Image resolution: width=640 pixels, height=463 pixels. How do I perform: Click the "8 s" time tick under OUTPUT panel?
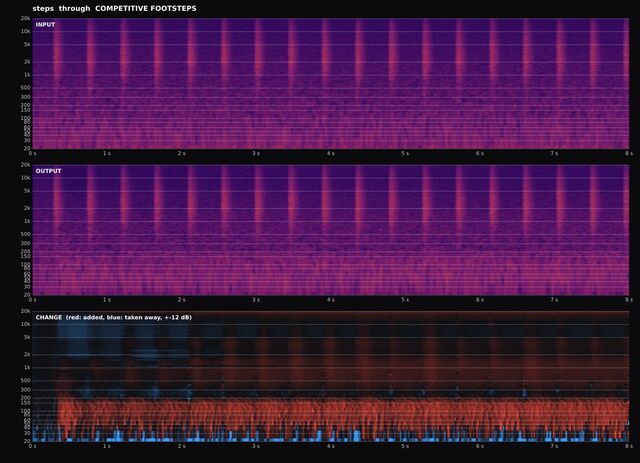629,300
